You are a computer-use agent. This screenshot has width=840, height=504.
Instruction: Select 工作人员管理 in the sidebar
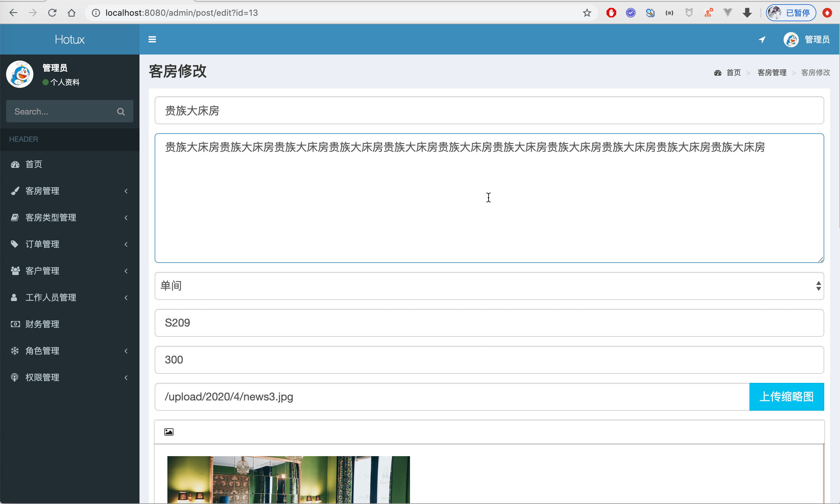click(x=51, y=297)
